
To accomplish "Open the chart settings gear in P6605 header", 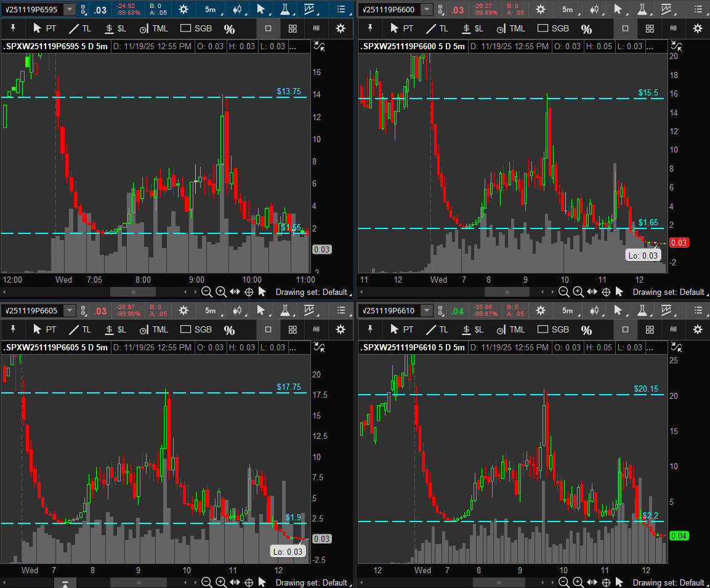I will click(184, 311).
